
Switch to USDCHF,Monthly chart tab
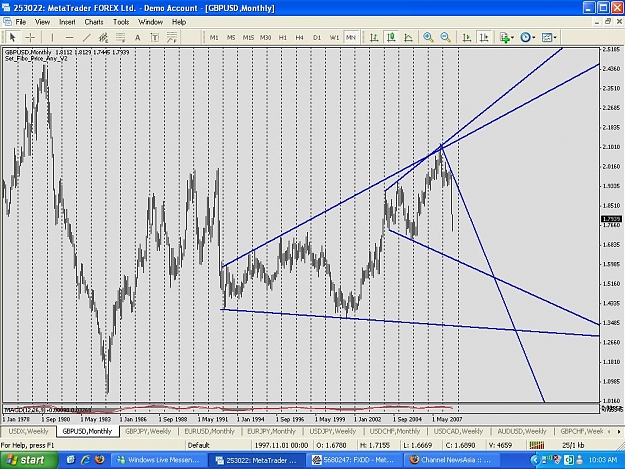(395, 432)
